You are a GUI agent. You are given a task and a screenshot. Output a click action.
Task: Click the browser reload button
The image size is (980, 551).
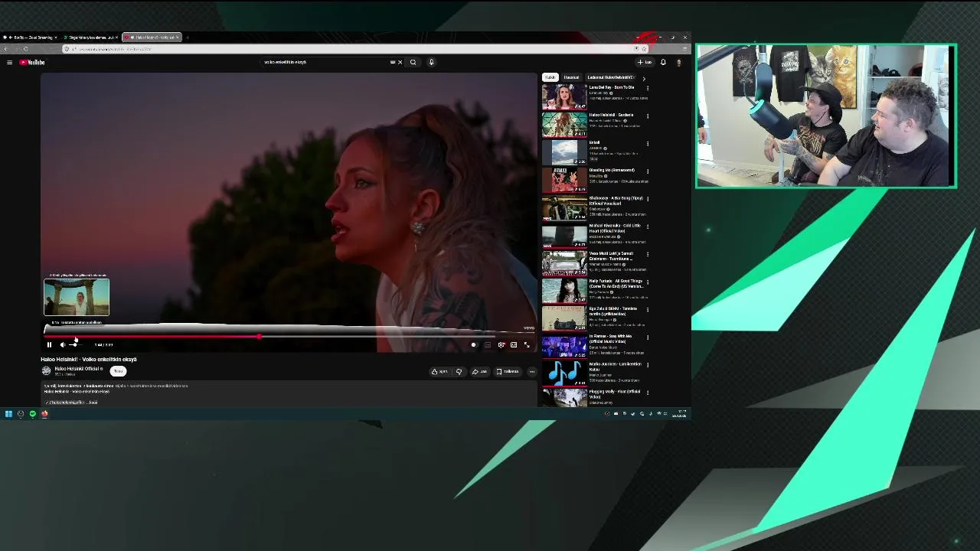26,49
